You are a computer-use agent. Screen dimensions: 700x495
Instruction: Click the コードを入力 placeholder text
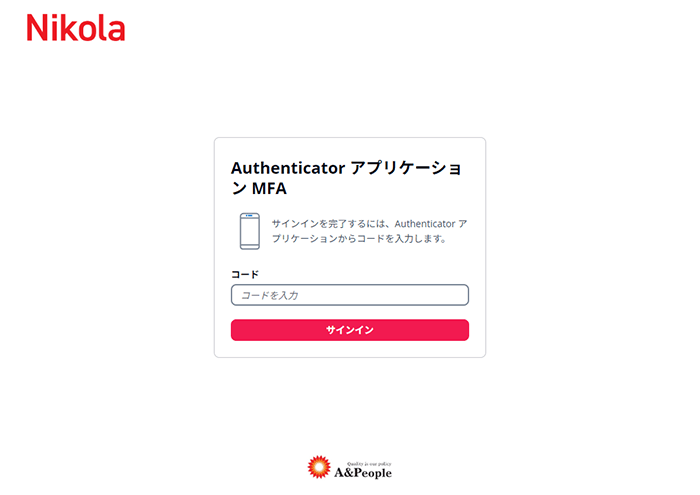pyautogui.click(x=270, y=295)
